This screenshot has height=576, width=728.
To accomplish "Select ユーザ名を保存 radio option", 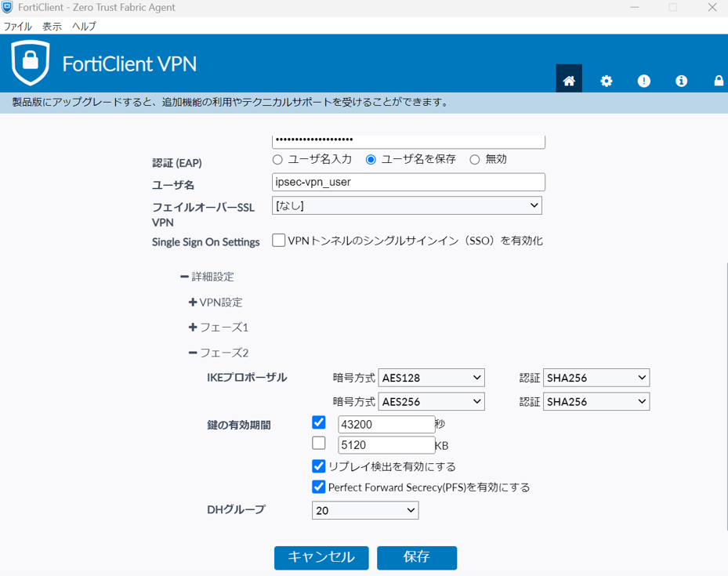I will pyautogui.click(x=371, y=160).
